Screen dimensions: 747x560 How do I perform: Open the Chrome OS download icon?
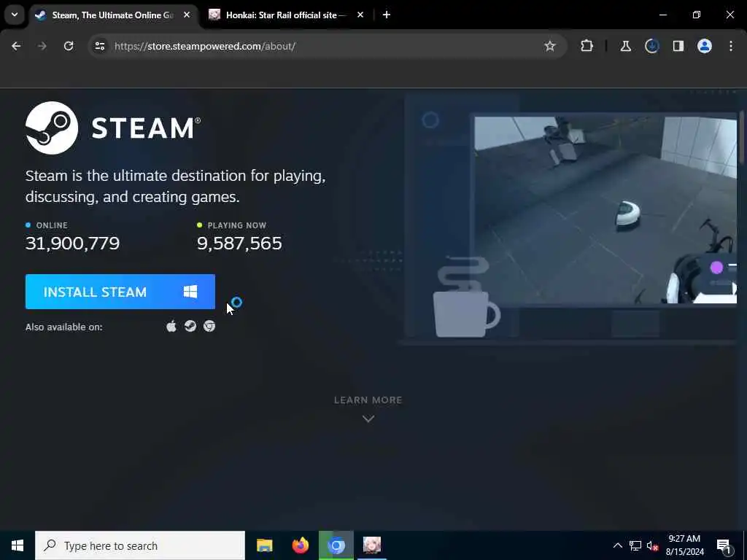click(209, 326)
